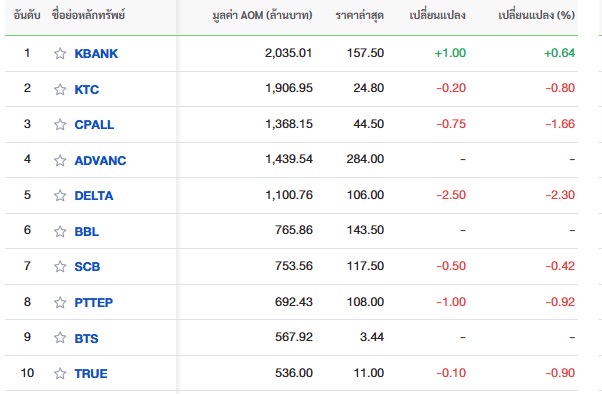Add DELTA to watchlist with star
The height and width of the screenshot is (394, 602).
[x=60, y=195]
